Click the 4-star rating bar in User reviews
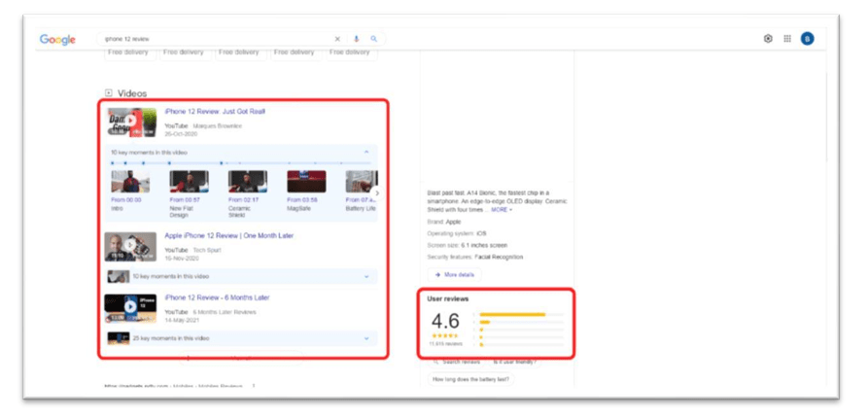Viewport: 868px width, 419px height. click(x=522, y=322)
